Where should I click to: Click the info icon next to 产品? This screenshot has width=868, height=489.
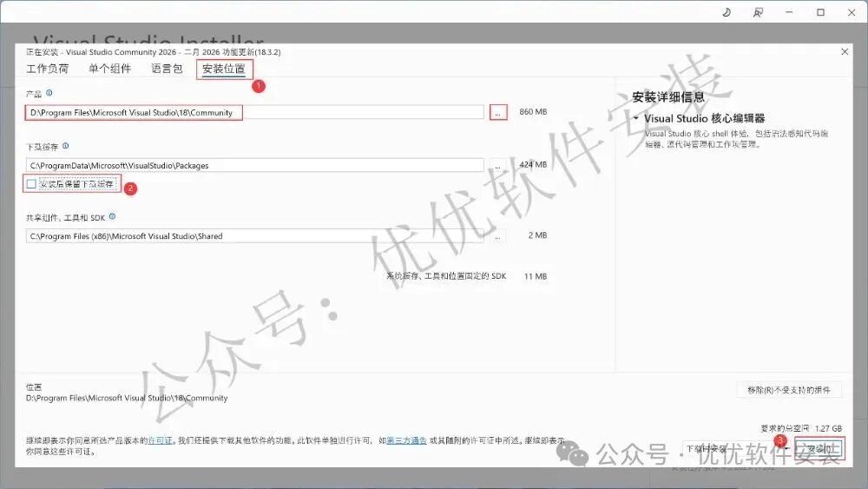pyautogui.click(x=49, y=93)
